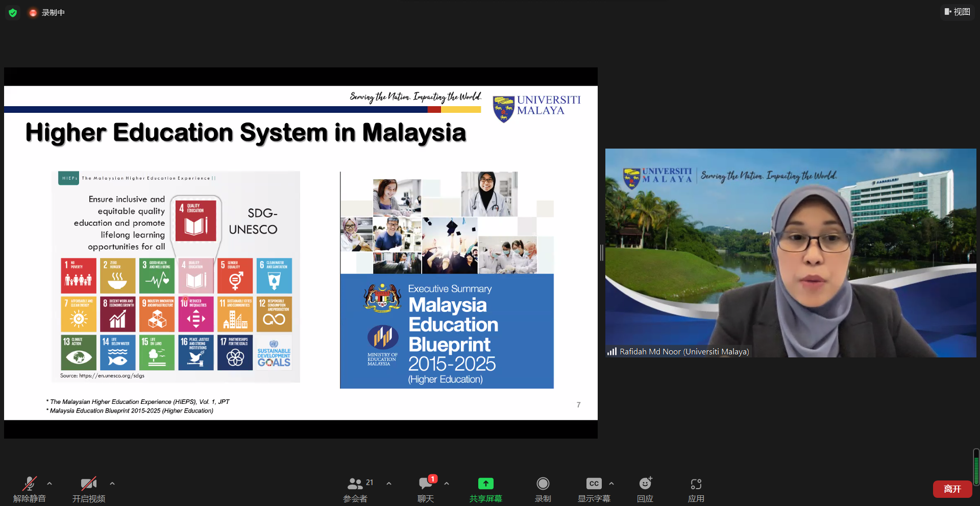Expand video options arrow beside 开启视频
The width and height of the screenshot is (980, 506).
[112, 483]
